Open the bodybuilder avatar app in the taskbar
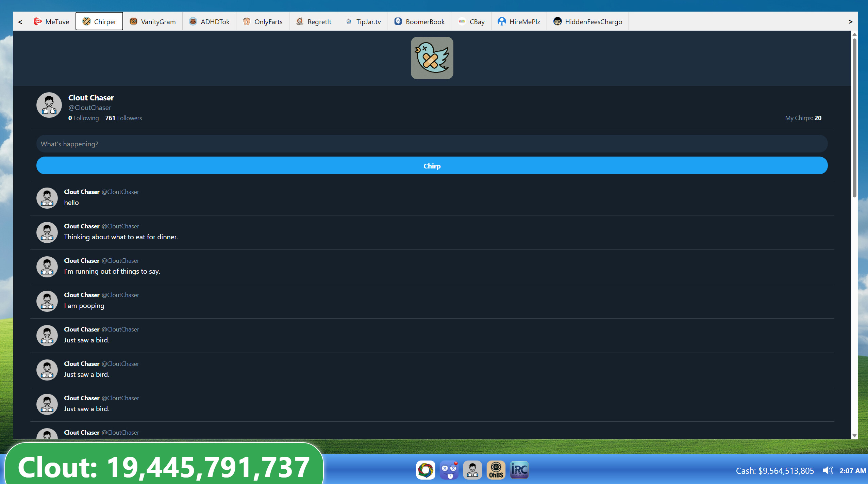 click(x=472, y=470)
